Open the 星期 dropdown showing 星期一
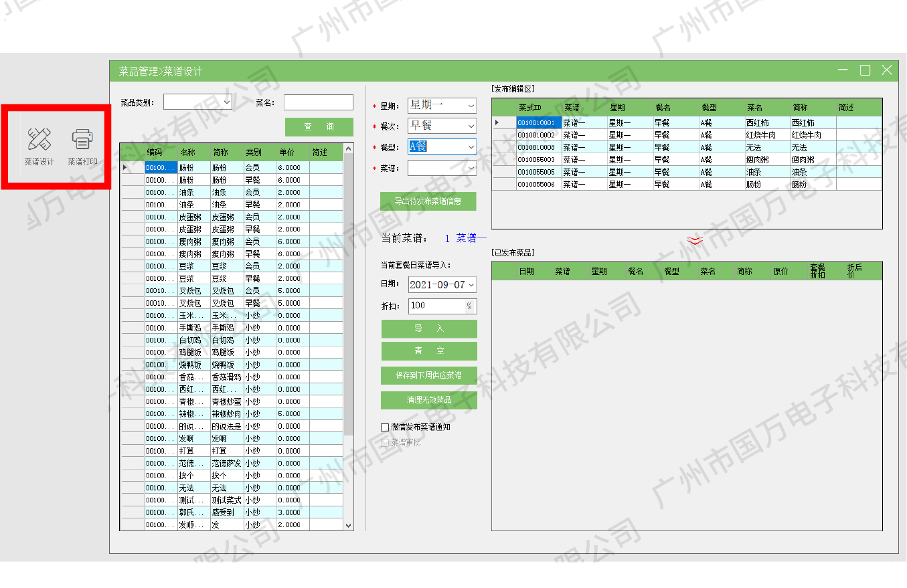 471,106
